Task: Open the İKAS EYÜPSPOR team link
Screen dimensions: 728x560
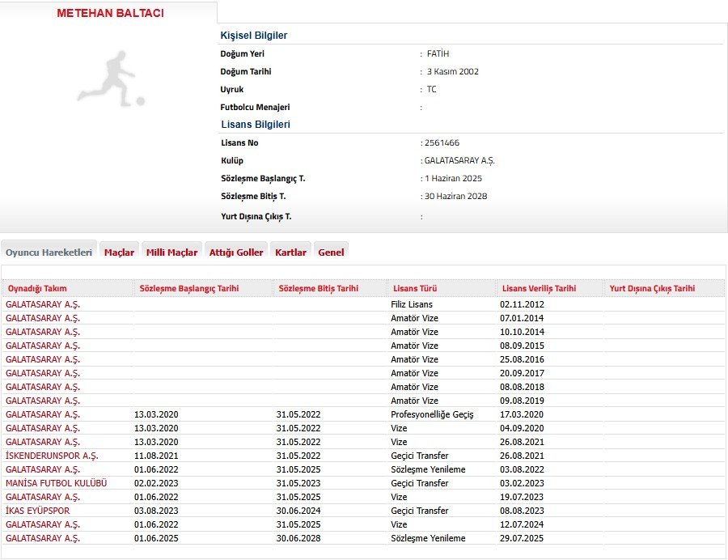Action: tap(38, 511)
